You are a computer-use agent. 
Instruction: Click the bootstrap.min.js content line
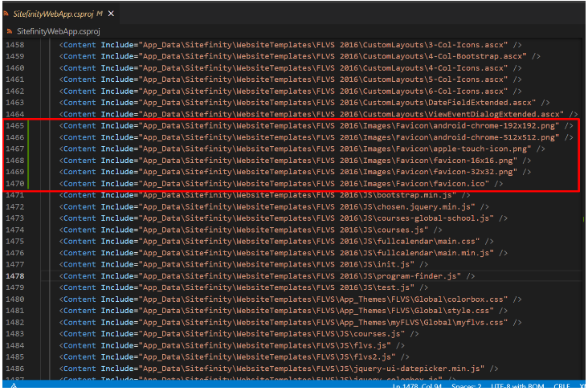265,195
